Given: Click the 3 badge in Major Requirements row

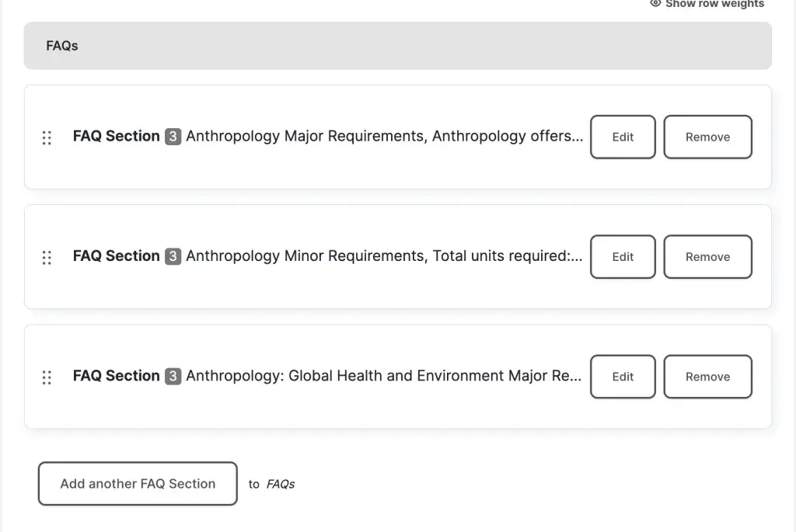Looking at the screenshot, I should (x=173, y=137).
